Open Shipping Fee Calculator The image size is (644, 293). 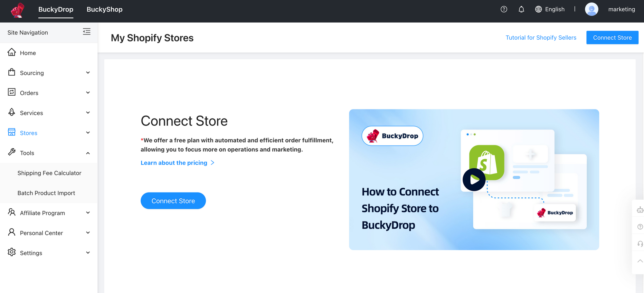[x=49, y=173]
